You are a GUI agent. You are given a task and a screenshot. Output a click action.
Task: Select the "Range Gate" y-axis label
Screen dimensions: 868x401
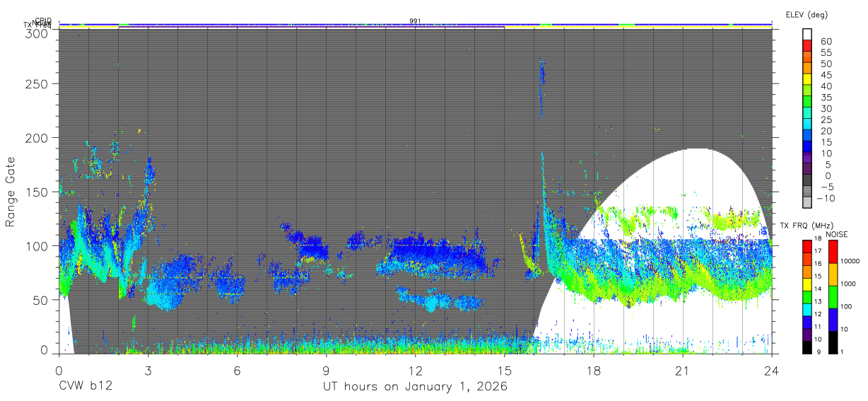[x=11, y=192]
